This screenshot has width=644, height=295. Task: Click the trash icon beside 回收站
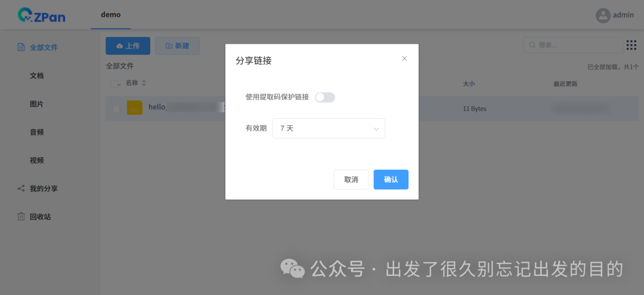tap(21, 216)
